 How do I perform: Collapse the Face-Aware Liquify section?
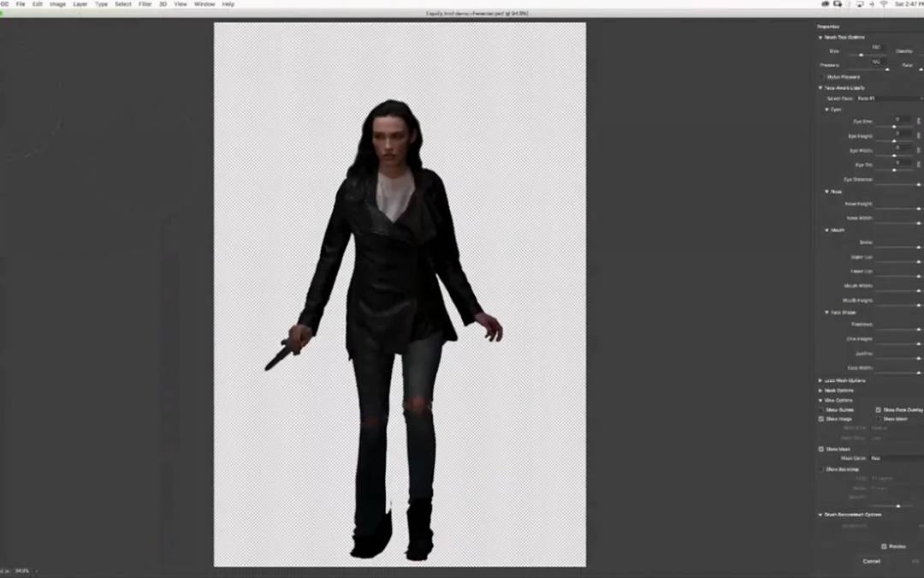coord(820,87)
